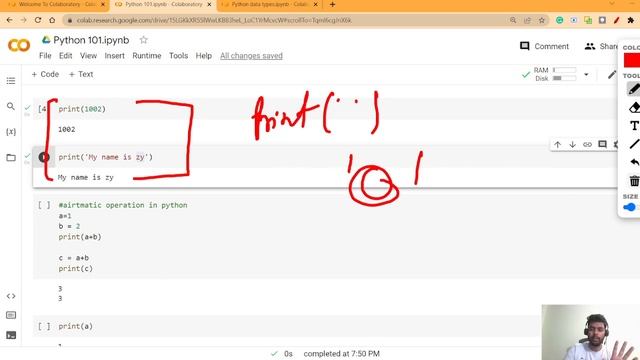Viewport: 640px width, 360px height.
Task: Pick the red color swatch
Action: tap(632, 60)
